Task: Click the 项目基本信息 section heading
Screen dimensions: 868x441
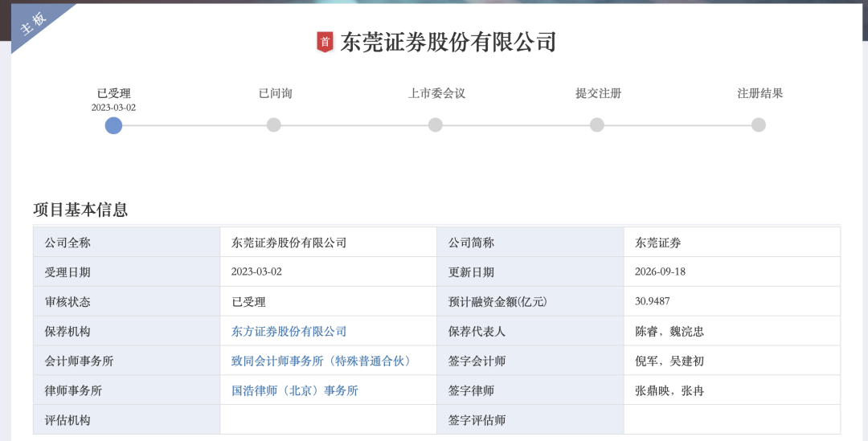Action: pyautogui.click(x=81, y=210)
